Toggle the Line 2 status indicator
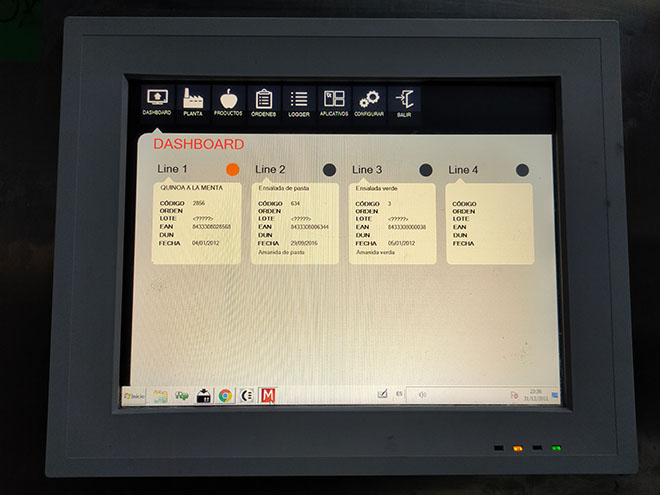The height and width of the screenshot is (495, 660). [329, 170]
